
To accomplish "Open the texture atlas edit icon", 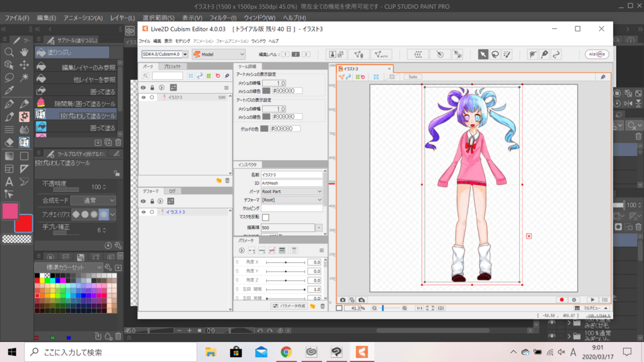I will point(337,54).
